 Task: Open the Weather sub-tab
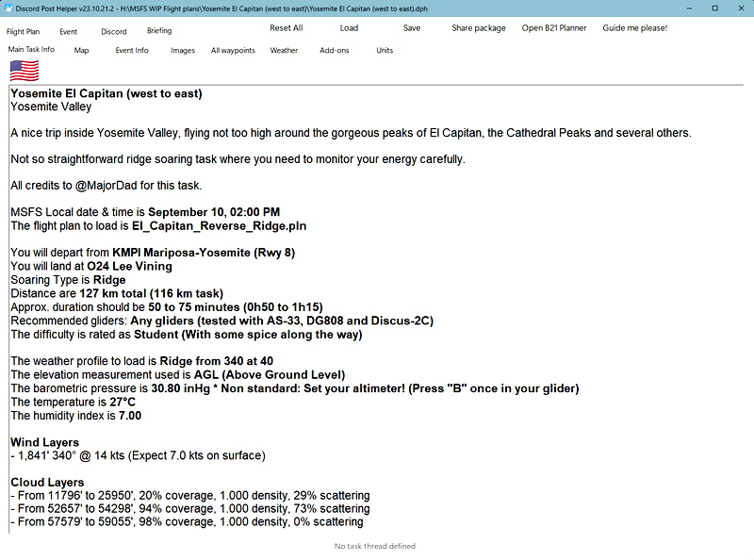point(284,51)
